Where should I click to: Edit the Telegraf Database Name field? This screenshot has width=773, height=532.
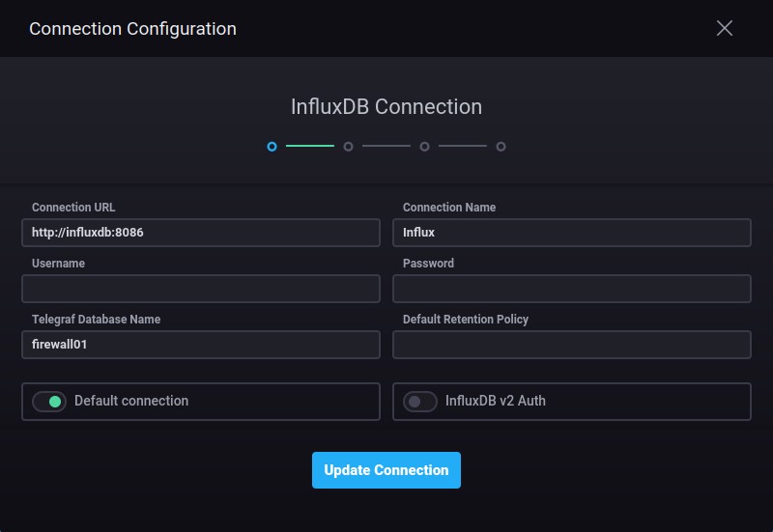coord(201,345)
